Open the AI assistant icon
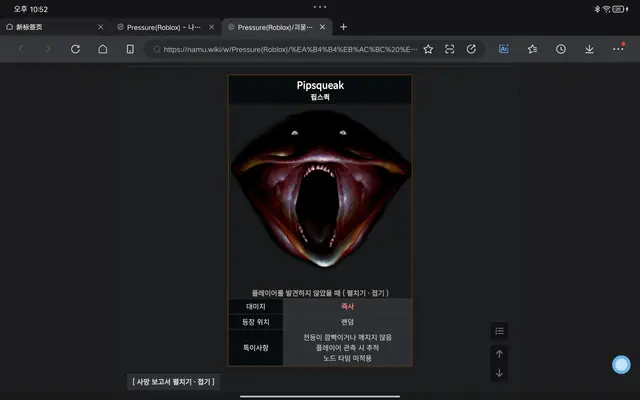The width and height of the screenshot is (640, 400). click(504, 49)
